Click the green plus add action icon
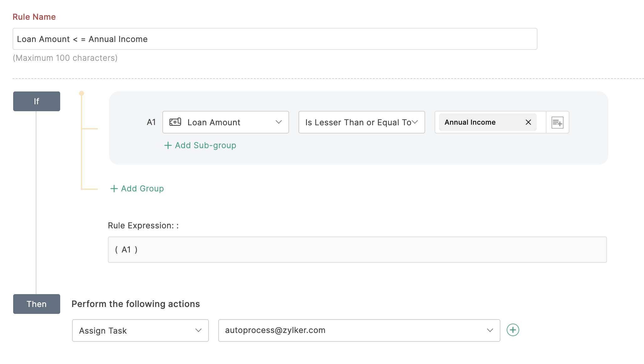This screenshot has width=644, height=364. point(513,330)
